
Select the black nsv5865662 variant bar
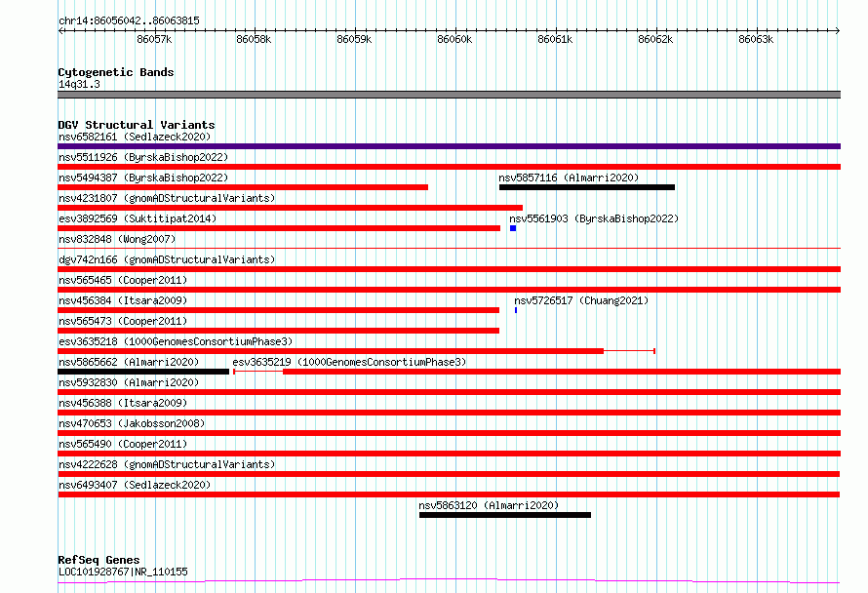143,372
